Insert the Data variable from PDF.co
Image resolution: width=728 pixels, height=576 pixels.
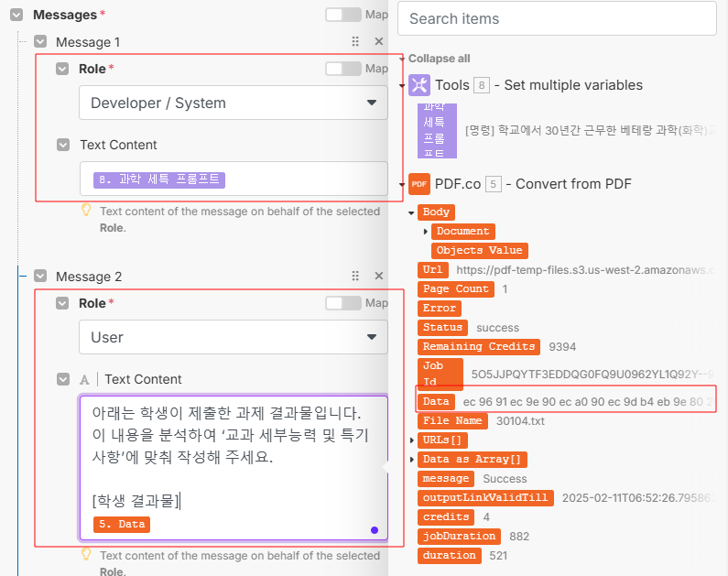coord(436,401)
